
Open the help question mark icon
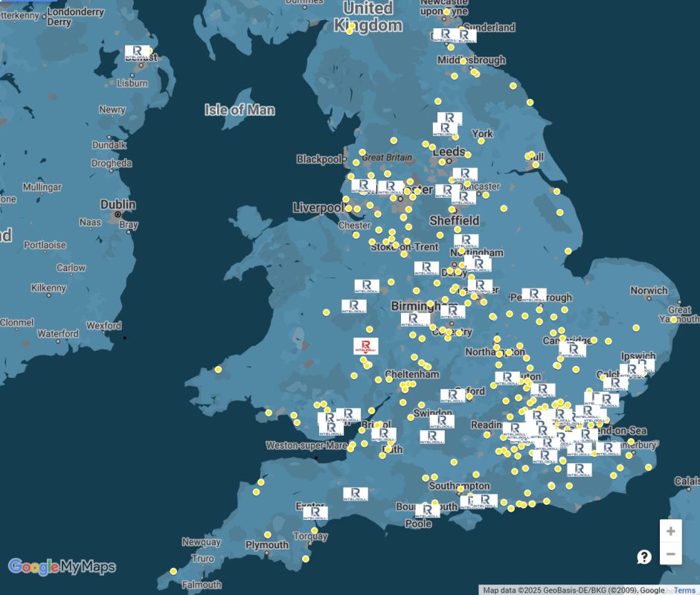tap(644, 556)
